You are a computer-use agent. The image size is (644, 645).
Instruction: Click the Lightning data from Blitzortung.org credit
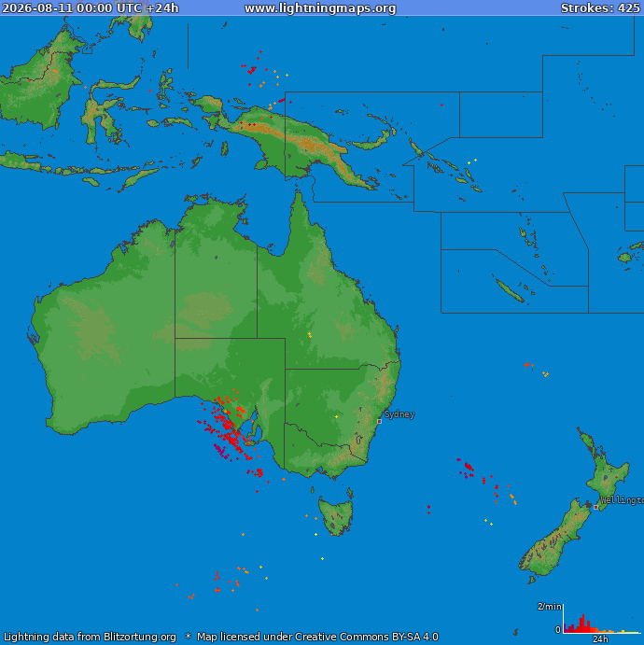(x=90, y=637)
